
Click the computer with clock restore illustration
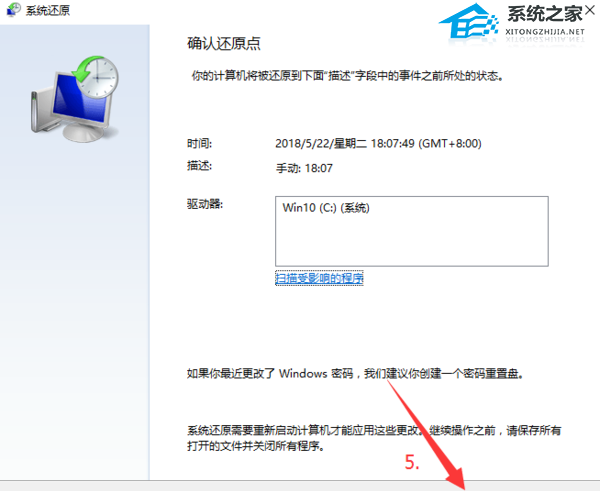[x=75, y=99]
